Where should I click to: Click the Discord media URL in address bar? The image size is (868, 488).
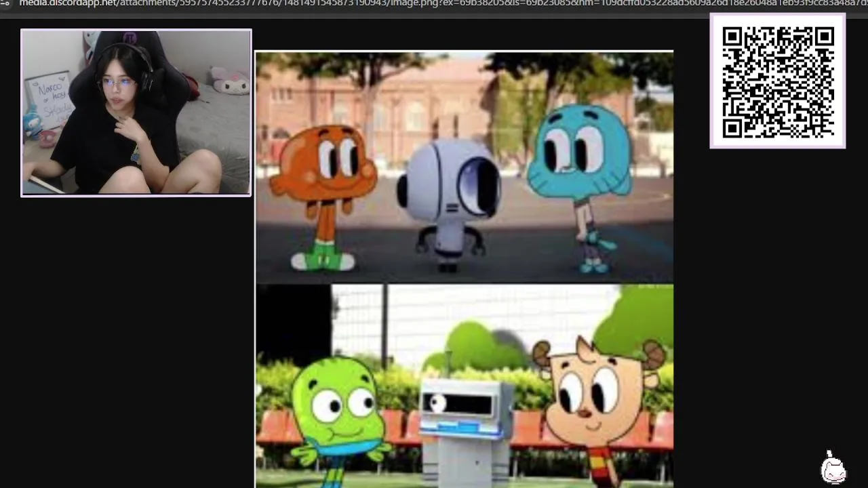click(443, 3)
